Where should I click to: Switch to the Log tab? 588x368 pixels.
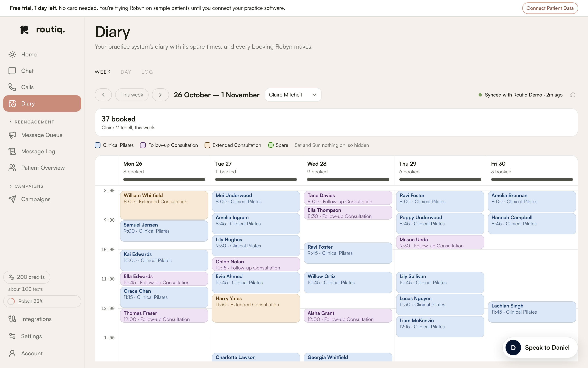[147, 72]
